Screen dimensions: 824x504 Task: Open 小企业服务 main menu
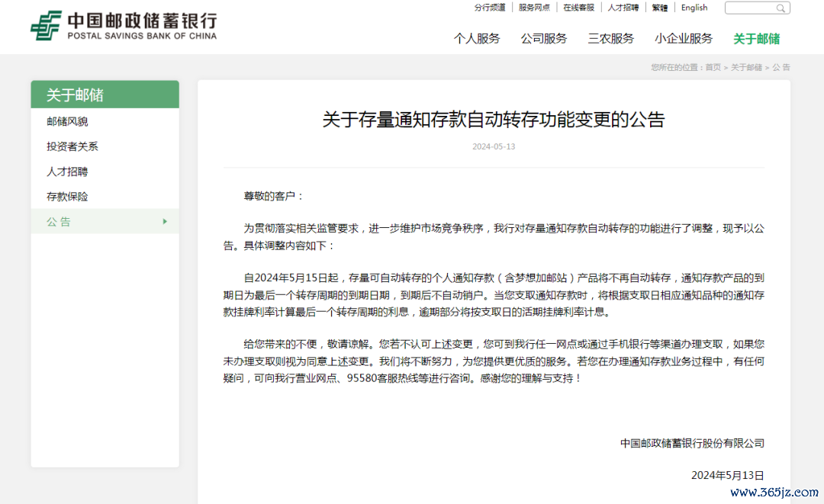(x=684, y=38)
